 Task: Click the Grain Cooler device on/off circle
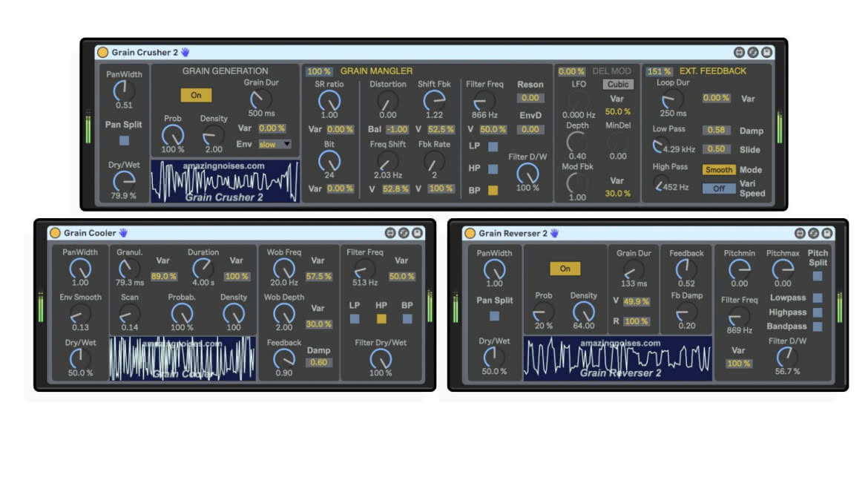click(x=56, y=233)
